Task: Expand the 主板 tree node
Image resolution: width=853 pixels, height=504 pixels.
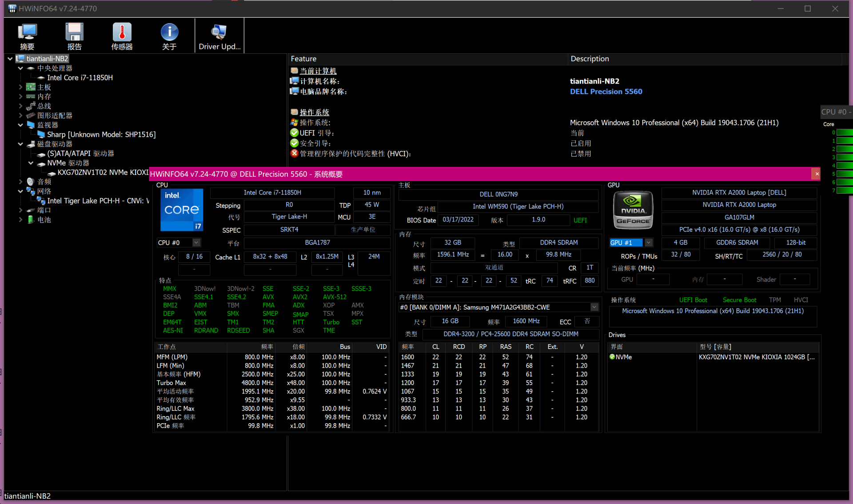Action: (x=20, y=87)
